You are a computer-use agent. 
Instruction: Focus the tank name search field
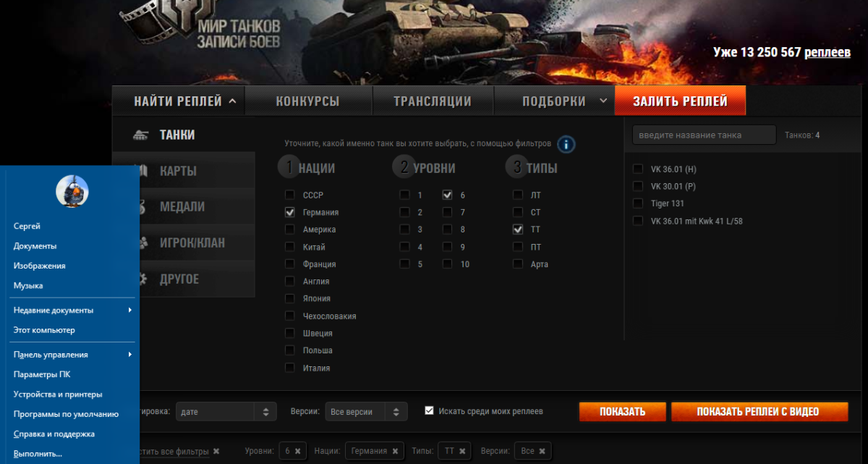704,135
